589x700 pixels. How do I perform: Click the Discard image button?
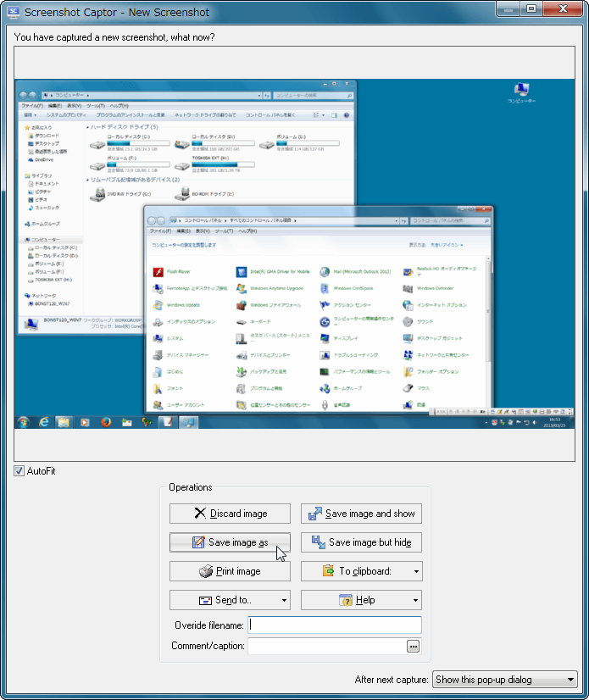[x=230, y=514]
